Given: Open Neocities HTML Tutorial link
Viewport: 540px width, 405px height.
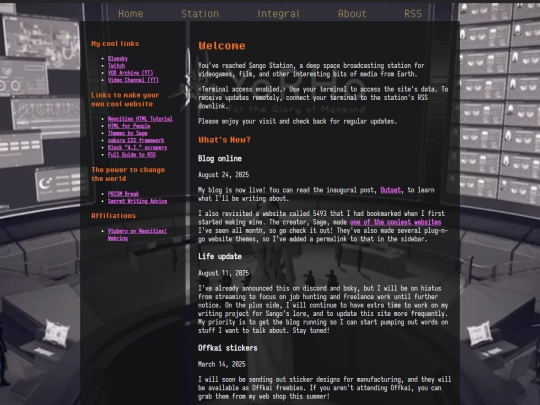Looking at the screenshot, I should click(140, 119).
